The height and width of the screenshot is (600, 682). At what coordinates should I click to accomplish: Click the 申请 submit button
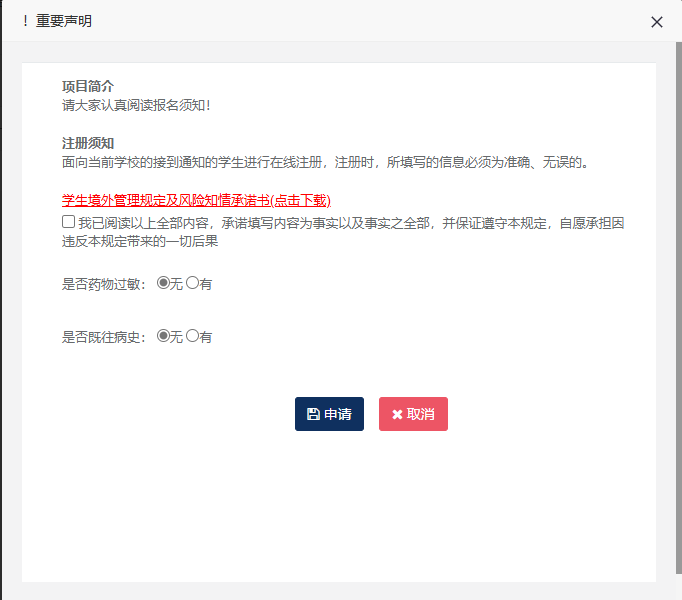(x=329, y=414)
